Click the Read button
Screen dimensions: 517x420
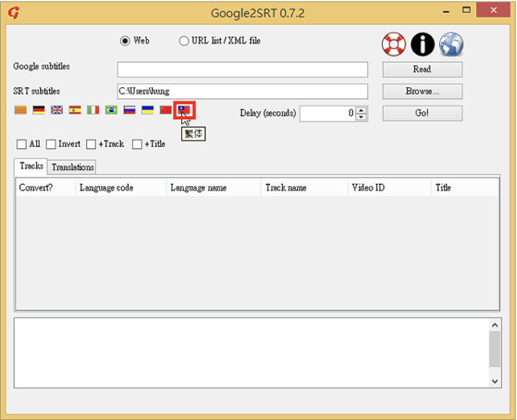pos(422,70)
